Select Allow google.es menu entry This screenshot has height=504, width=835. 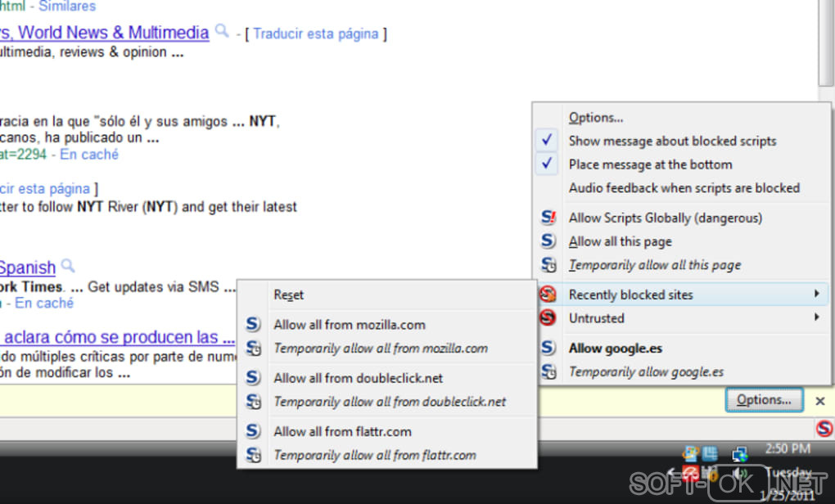pos(681,348)
